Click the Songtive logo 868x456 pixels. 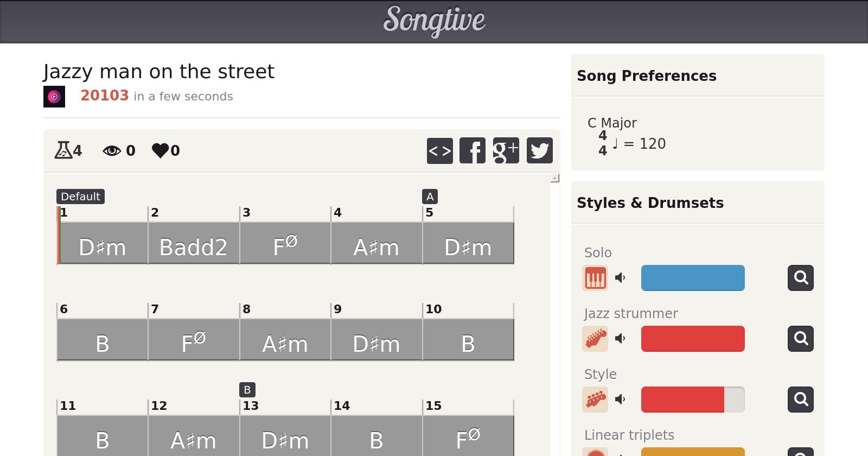[x=434, y=21]
